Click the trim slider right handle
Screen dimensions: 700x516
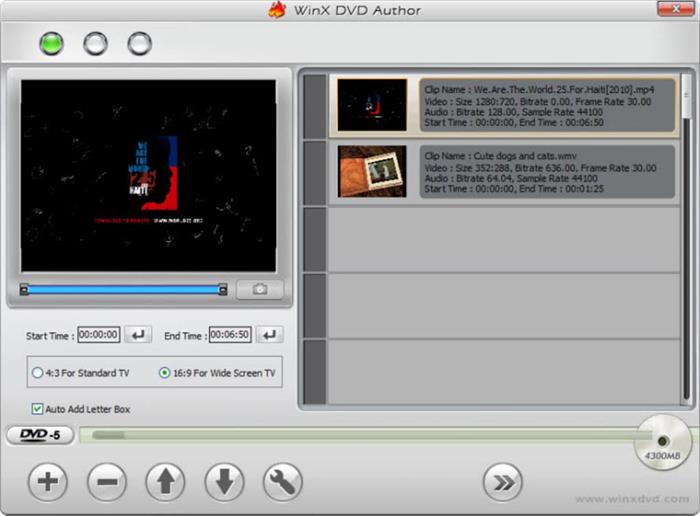(x=222, y=290)
